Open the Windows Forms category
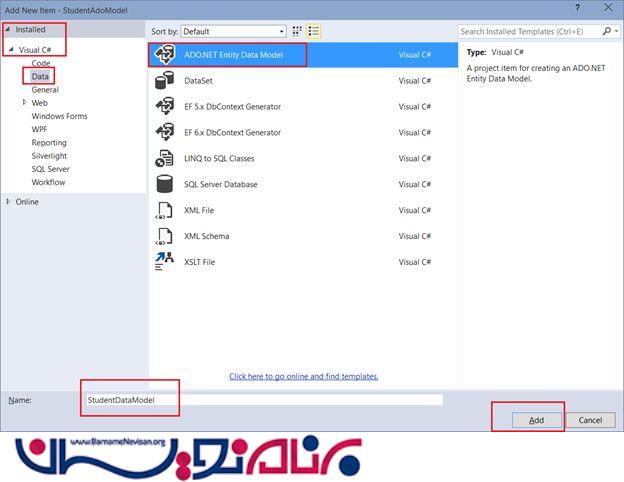624x482 pixels. tap(59, 116)
